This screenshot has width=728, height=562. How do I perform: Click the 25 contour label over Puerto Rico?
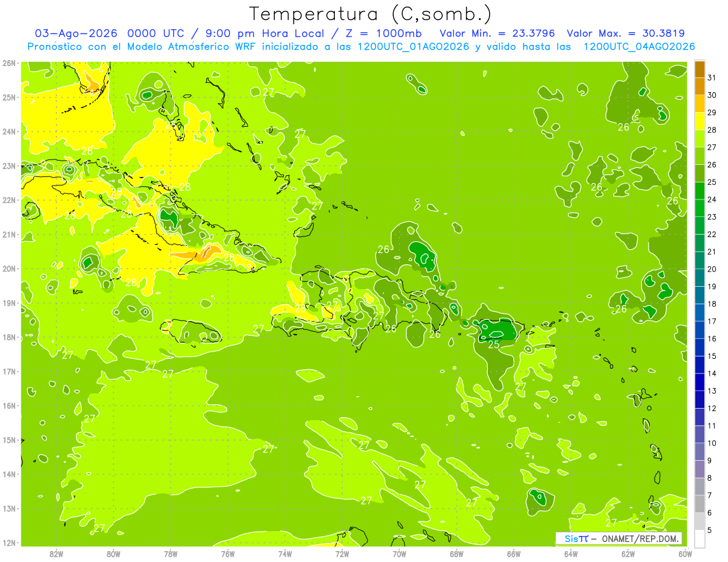(494, 344)
